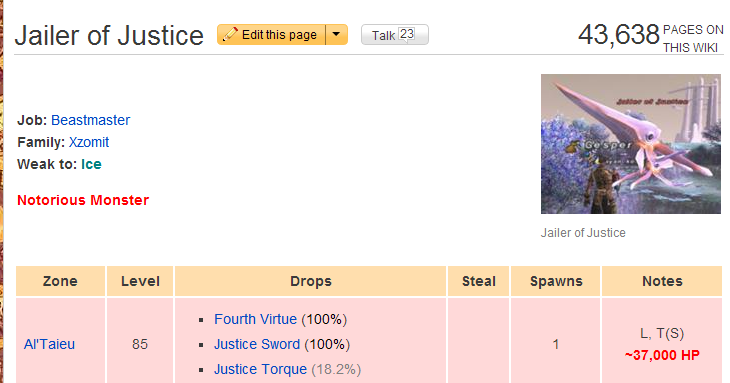Click the Notorious Monster link
The image size is (730, 383).
point(83,200)
